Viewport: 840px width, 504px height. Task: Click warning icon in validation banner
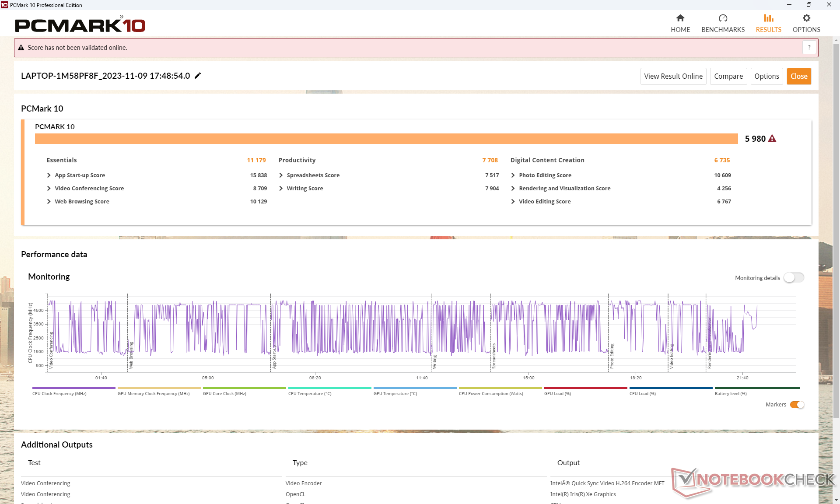tap(21, 48)
